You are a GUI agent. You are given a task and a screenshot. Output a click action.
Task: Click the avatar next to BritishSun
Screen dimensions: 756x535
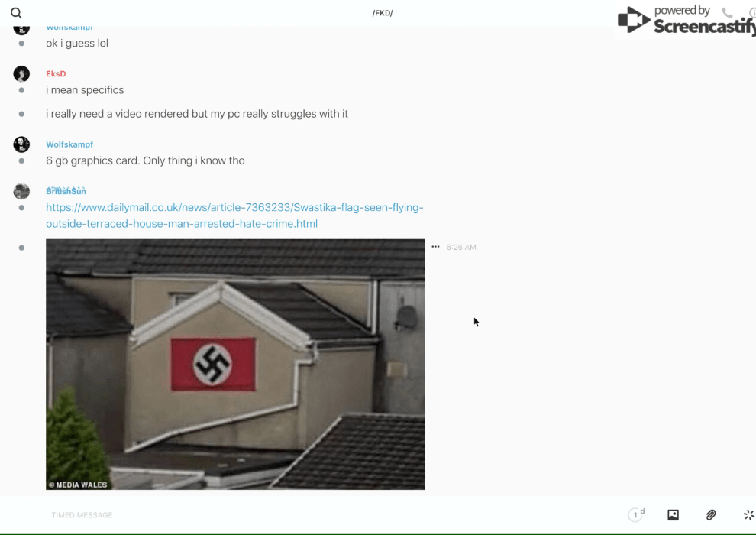pyautogui.click(x=21, y=191)
